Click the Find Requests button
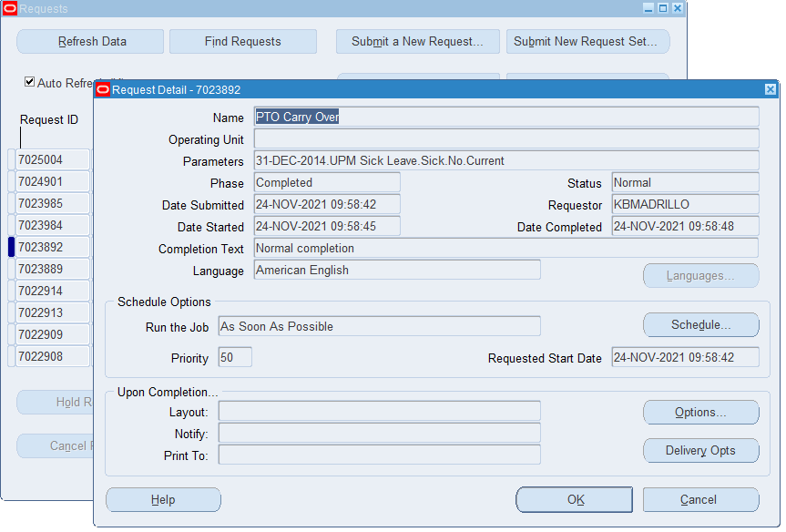Screen dimensions: 786x532 point(242,41)
